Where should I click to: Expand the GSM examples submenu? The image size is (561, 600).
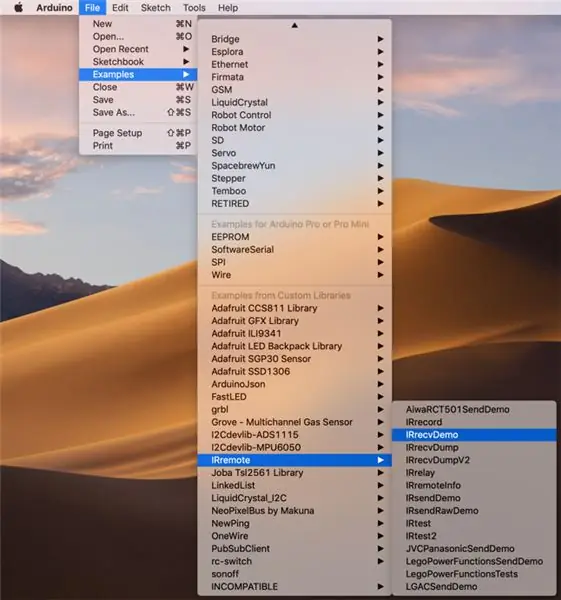[294, 90]
